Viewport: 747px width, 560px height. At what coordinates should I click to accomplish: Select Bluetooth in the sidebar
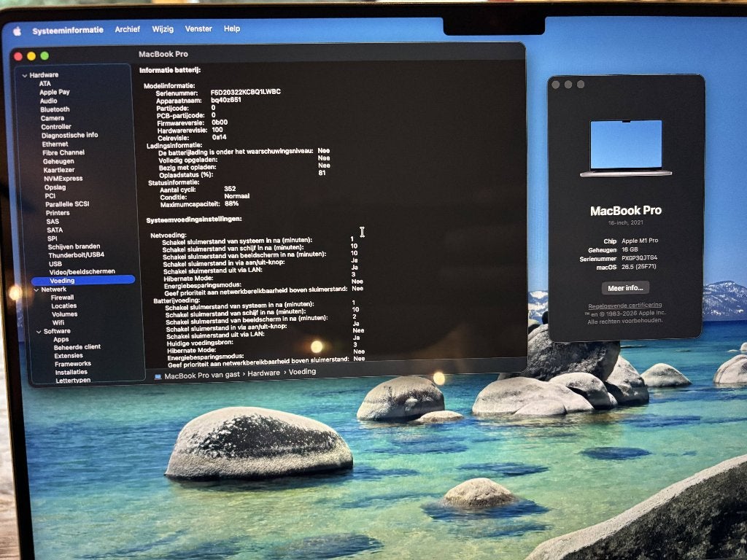click(x=55, y=109)
